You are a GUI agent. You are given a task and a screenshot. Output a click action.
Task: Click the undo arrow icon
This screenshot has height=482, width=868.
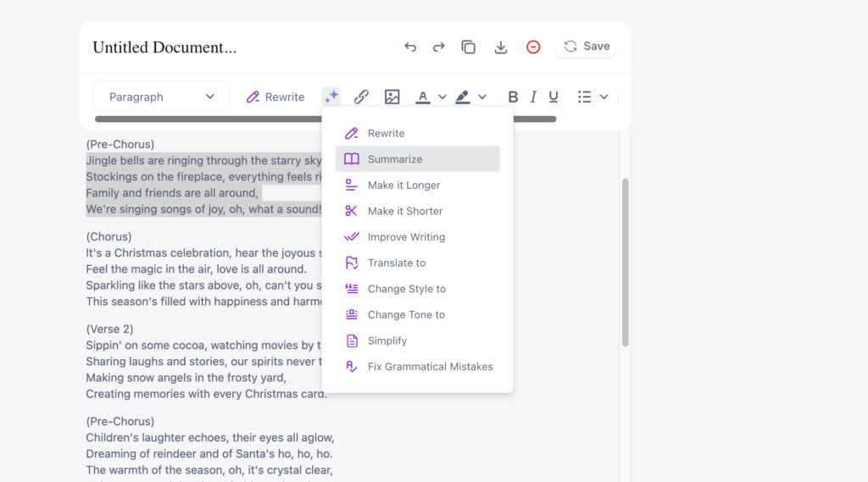pos(410,47)
